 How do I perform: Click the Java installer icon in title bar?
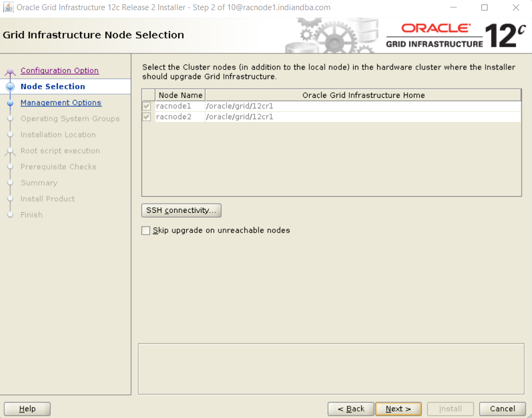tap(8, 7)
